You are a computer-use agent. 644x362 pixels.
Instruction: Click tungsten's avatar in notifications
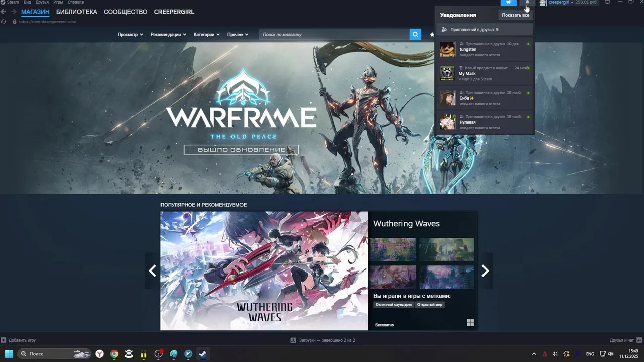point(447,49)
